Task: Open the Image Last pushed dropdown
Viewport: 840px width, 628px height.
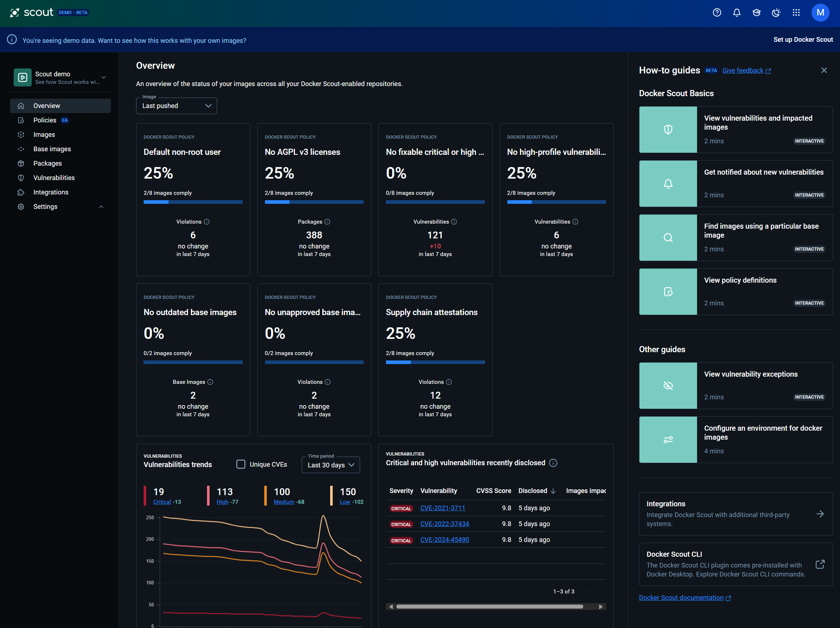Action: click(x=176, y=106)
